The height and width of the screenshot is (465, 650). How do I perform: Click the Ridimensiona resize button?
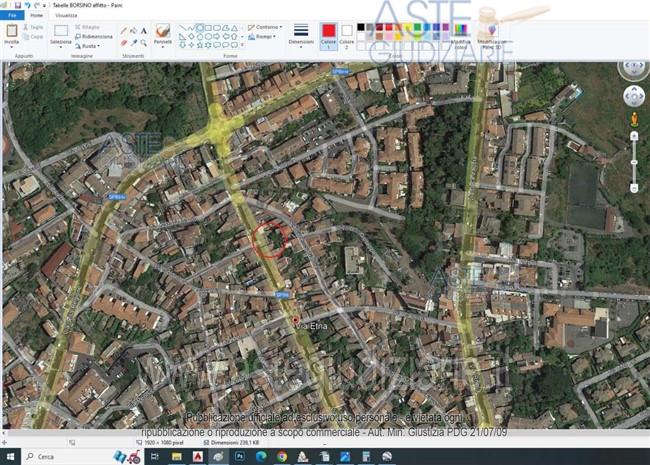(x=96, y=36)
